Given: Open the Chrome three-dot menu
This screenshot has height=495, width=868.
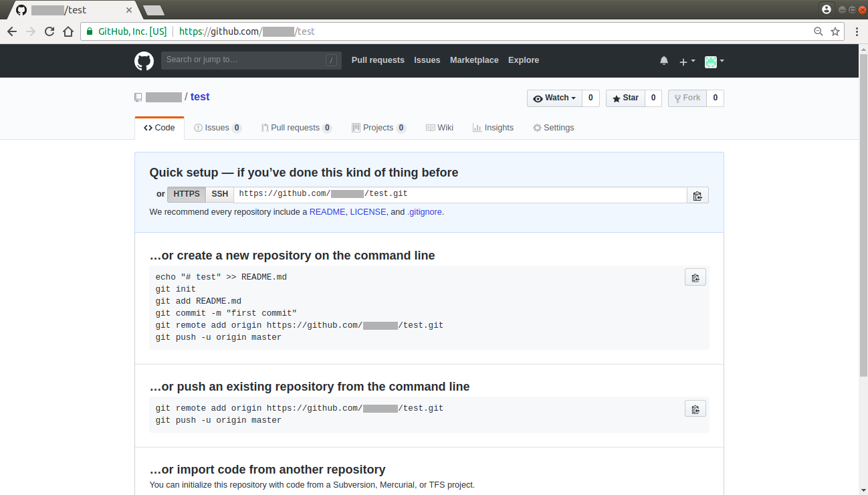Looking at the screenshot, I should [x=857, y=31].
